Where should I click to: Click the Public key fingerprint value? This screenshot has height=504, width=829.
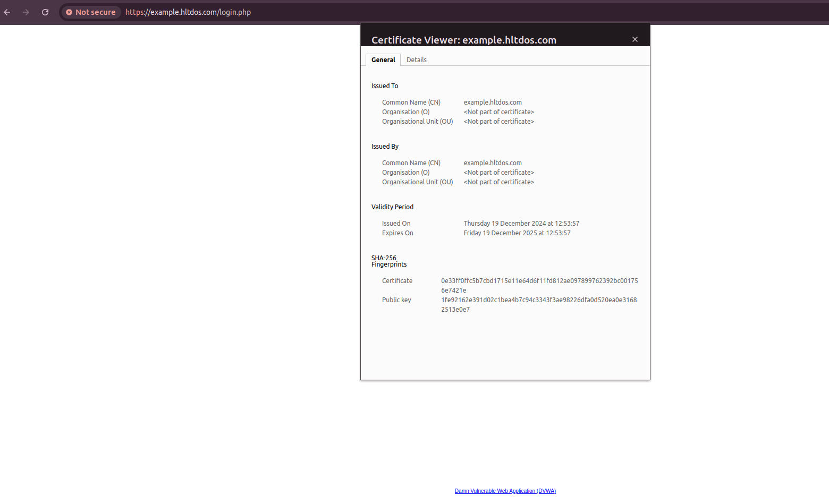click(539, 305)
